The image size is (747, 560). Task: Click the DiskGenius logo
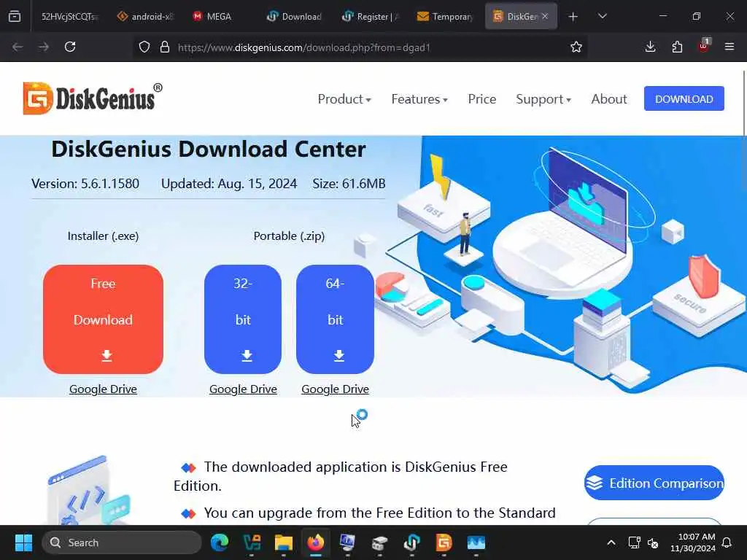coord(93,98)
